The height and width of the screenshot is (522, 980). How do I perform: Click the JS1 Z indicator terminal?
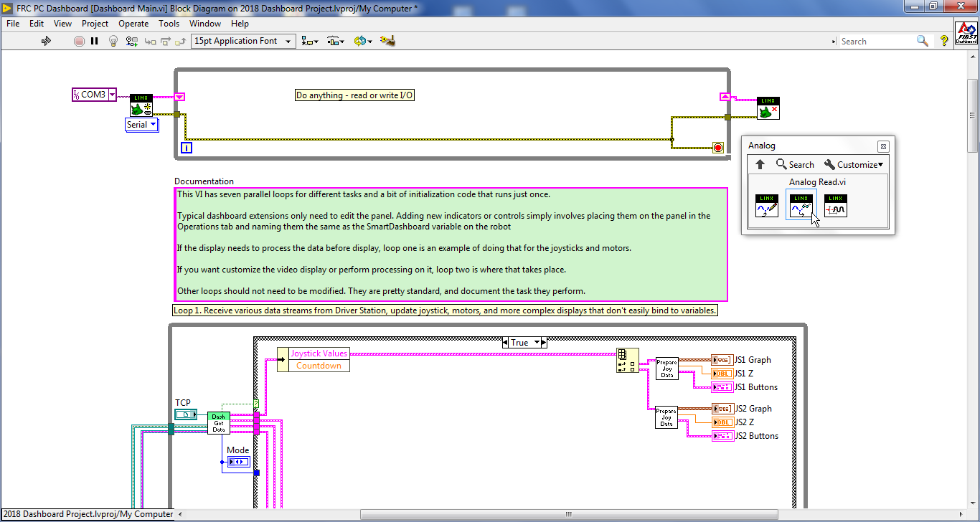[722, 374]
